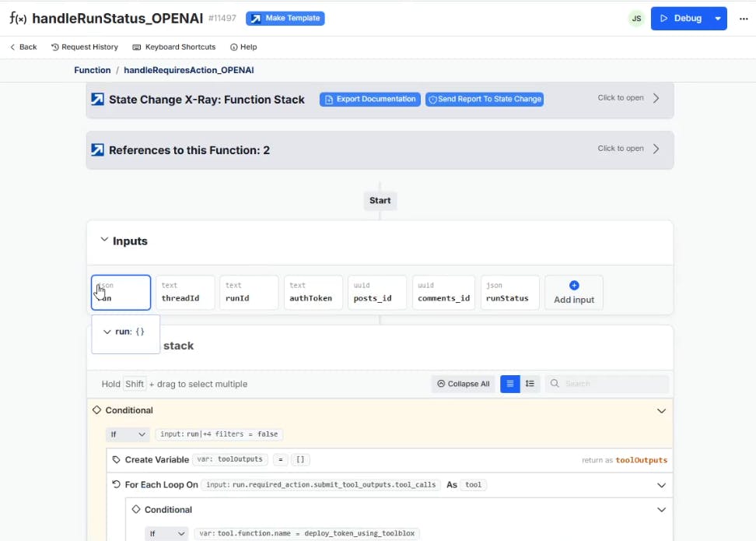Click the plus icon to add input

click(x=574, y=286)
